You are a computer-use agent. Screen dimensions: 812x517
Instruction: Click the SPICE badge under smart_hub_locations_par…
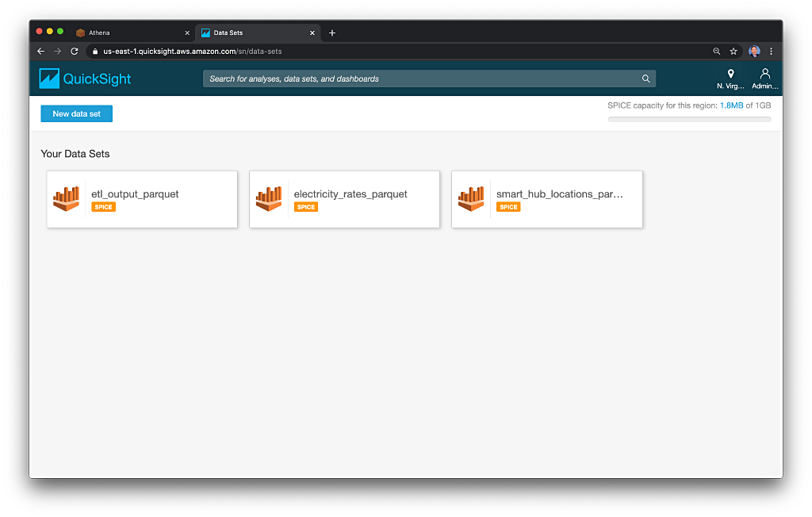[508, 207]
